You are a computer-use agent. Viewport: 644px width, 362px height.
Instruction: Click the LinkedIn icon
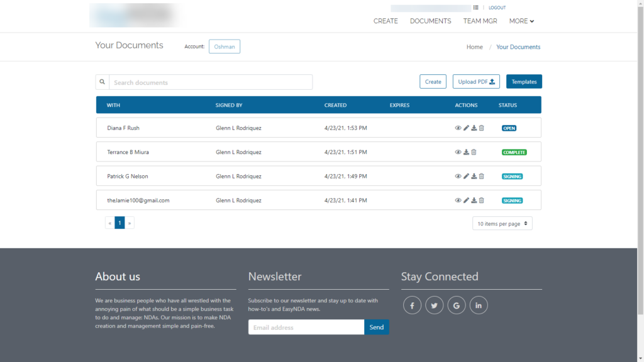point(479,305)
